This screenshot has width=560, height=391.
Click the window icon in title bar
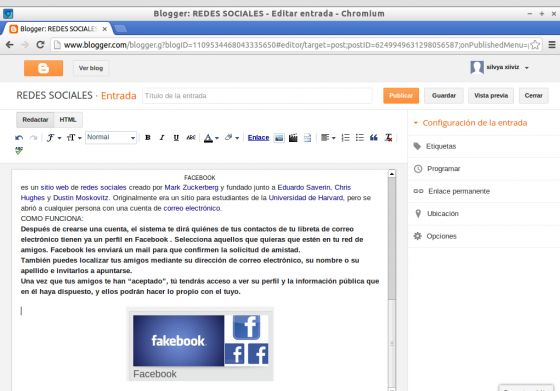(8, 14)
